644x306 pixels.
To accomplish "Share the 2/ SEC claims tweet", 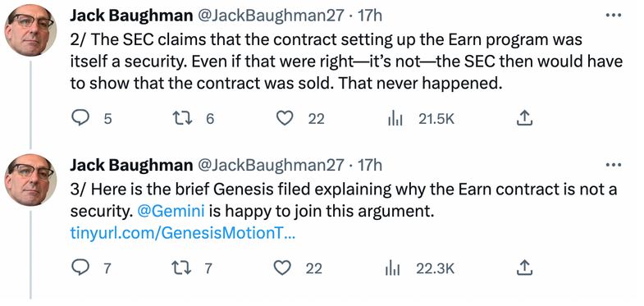I will pos(523,119).
